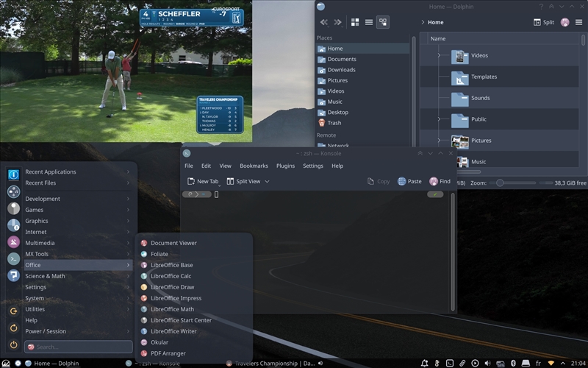Click the terminal icon in the system tray

click(450, 363)
